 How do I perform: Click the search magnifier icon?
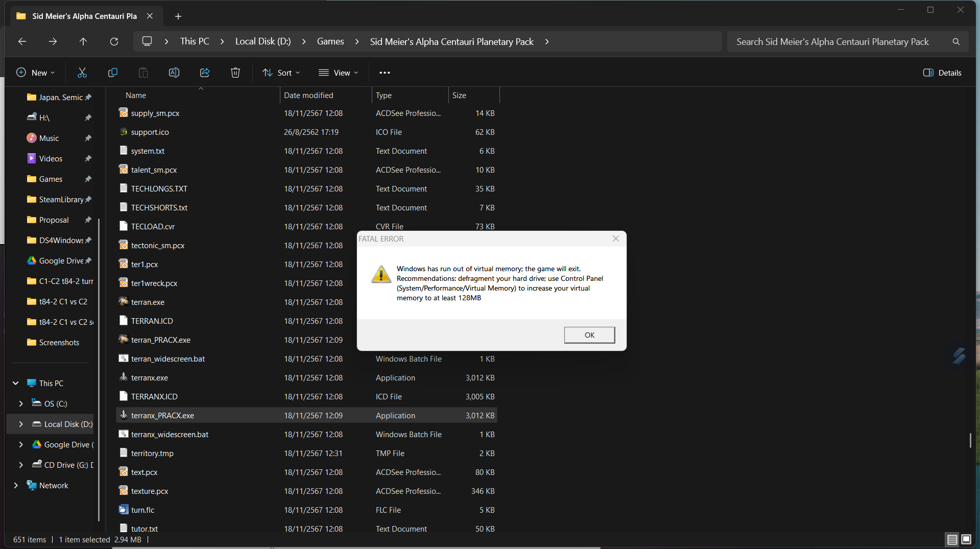coord(956,42)
